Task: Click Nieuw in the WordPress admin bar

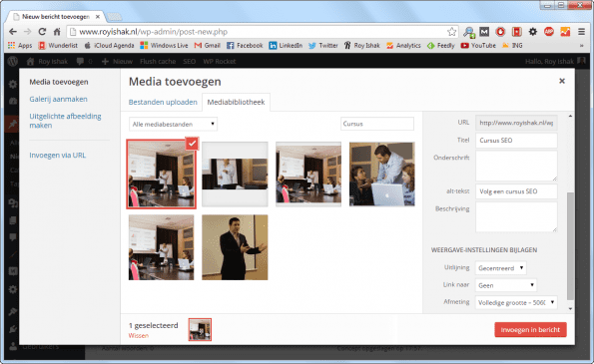Action: click(x=117, y=61)
